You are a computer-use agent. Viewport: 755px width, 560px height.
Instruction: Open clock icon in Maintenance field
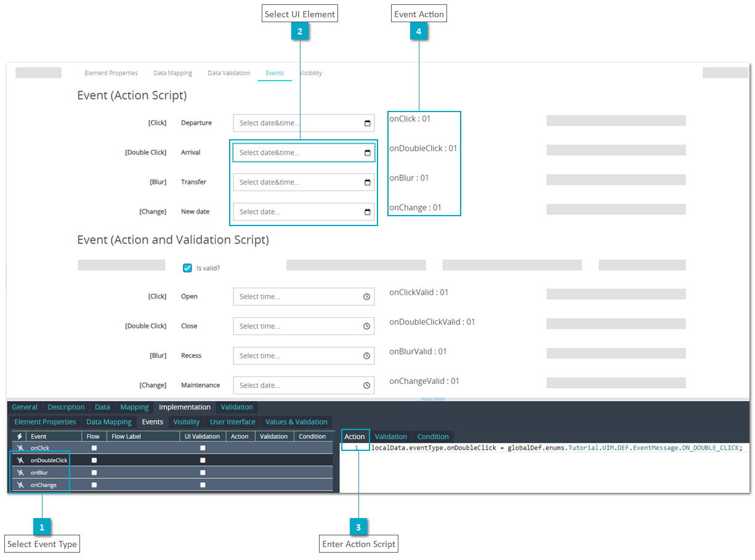pyautogui.click(x=366, y=386)
